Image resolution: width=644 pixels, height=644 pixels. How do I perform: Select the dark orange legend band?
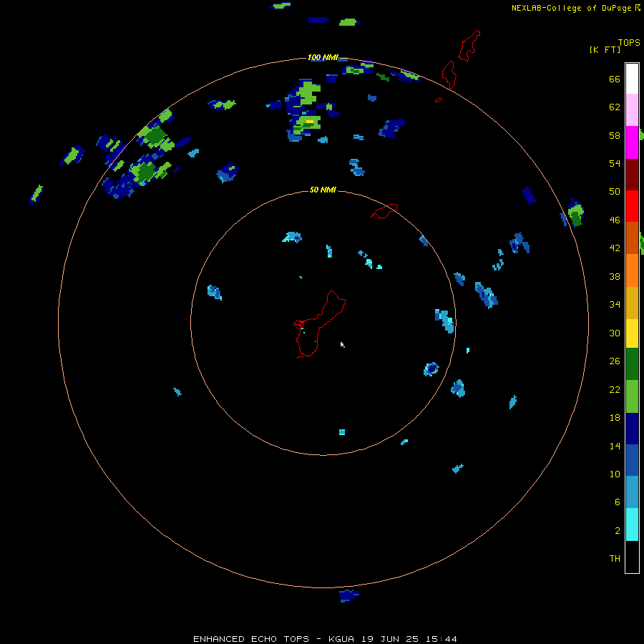point(632,238)
